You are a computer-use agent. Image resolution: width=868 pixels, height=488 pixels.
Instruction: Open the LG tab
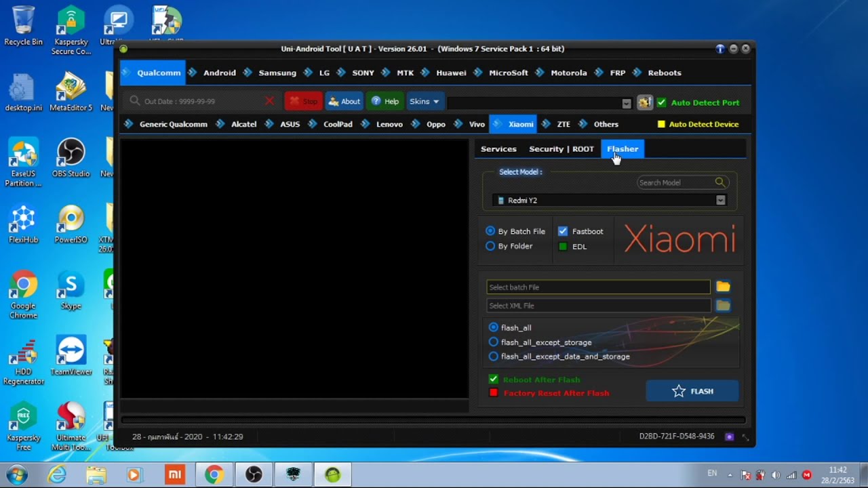pyautogui.click(x=317, y=73)
